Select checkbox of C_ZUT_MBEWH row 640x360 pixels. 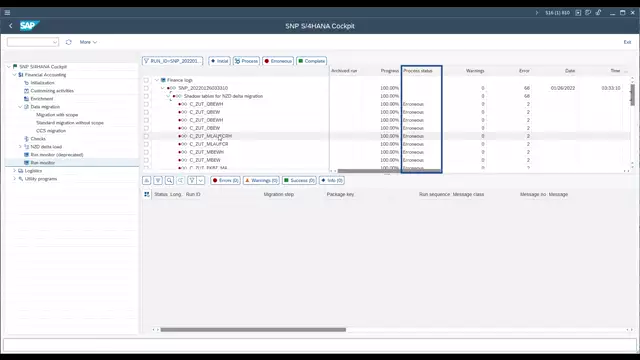click(146, 152)
